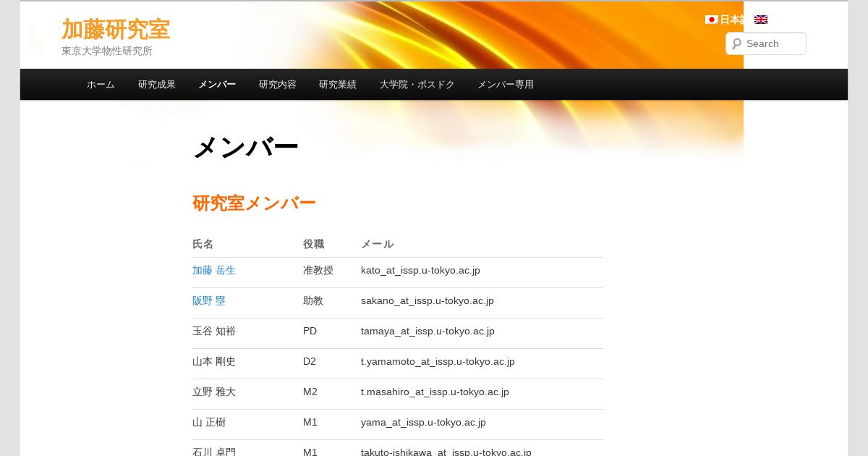Focus the Search input field
The width and height of the screenshot is (868, 456).
pyautogui.click(x=766, y=43)
